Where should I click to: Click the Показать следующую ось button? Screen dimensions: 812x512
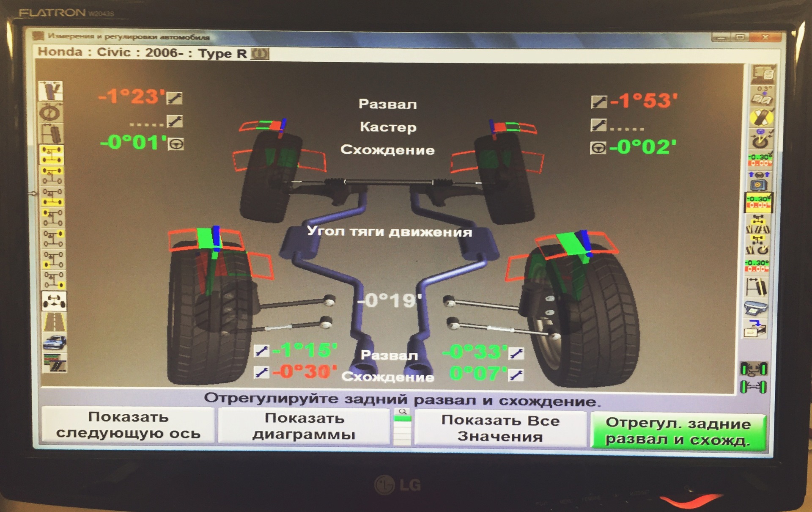pyautogui.click(x=128, y=425)
